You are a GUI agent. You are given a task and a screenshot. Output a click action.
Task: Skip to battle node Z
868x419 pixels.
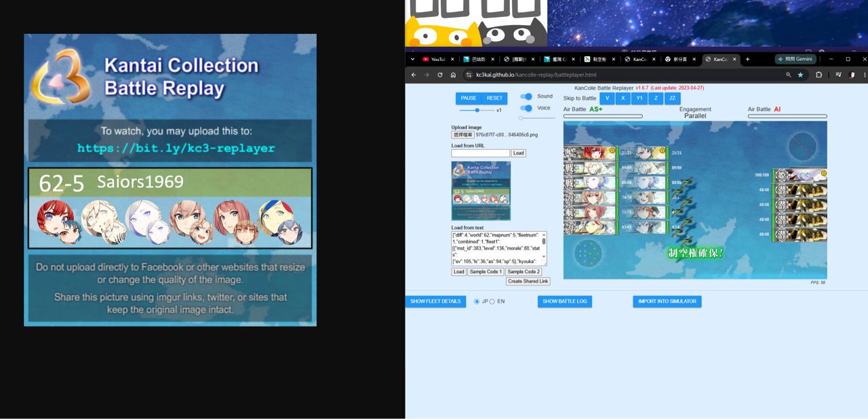pos(656,98)
